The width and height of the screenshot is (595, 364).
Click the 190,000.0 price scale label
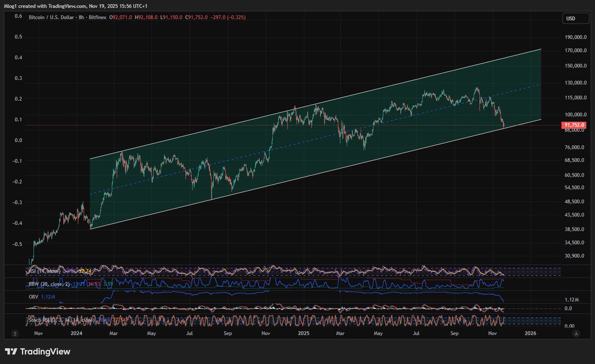point(575,37)
